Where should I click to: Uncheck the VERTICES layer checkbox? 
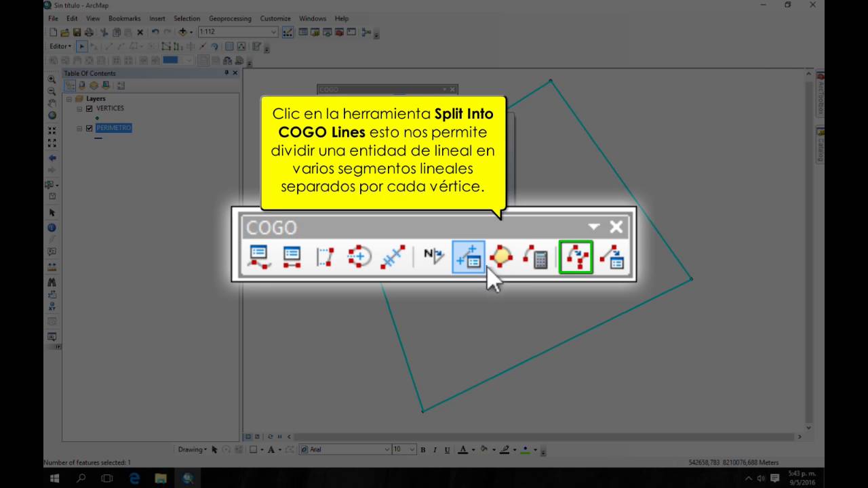[x=89, y=108]
